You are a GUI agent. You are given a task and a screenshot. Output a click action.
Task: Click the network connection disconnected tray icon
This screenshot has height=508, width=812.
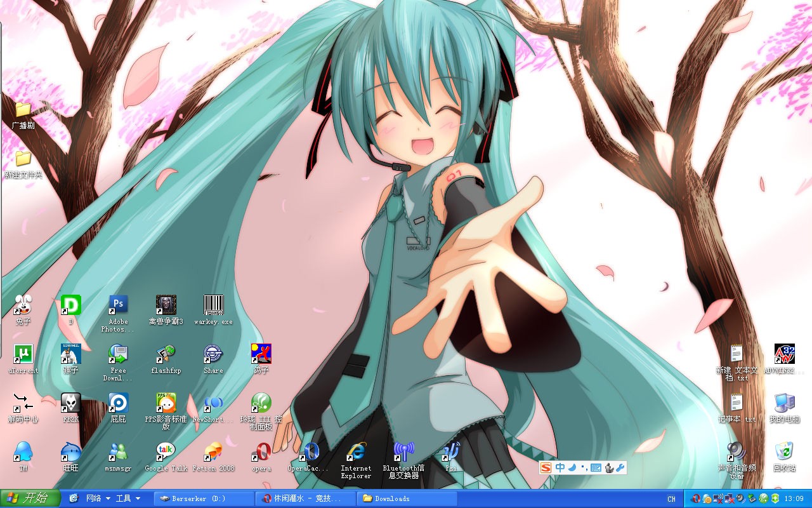pos(729,499)
